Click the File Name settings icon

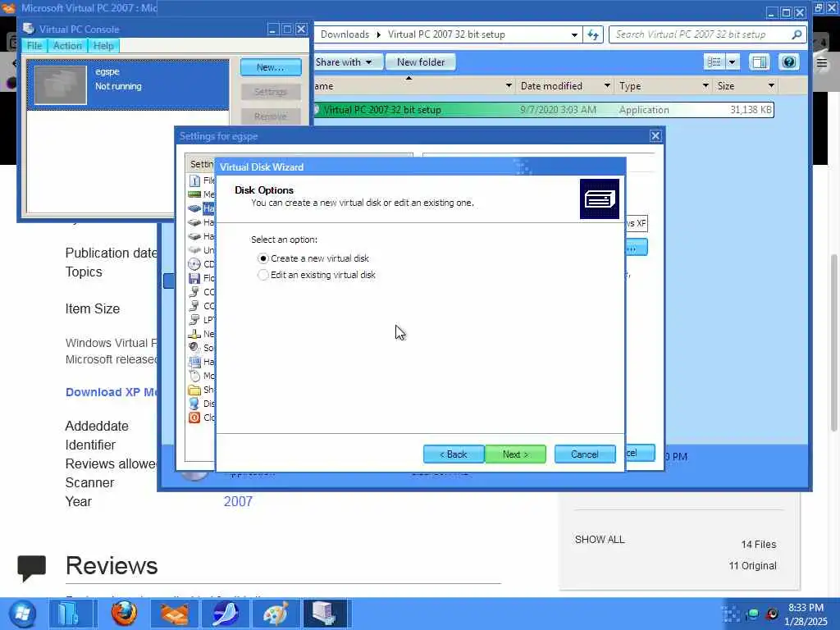tap(194, 180)
